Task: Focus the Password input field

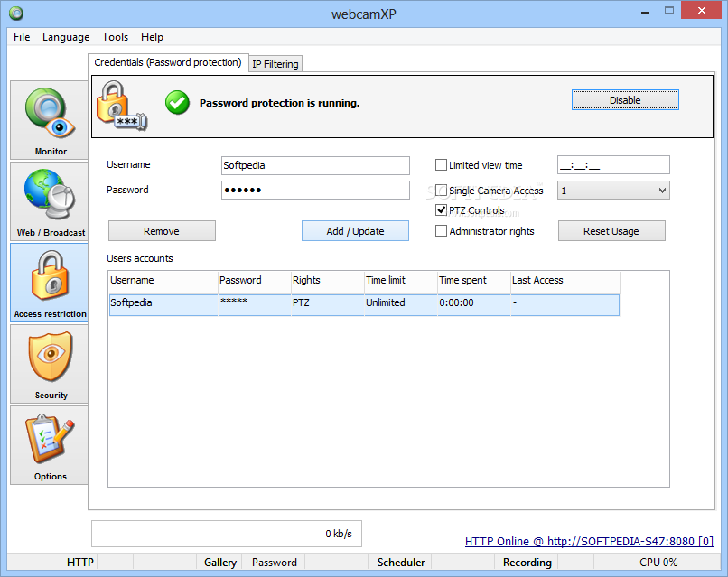Action: 315,190
